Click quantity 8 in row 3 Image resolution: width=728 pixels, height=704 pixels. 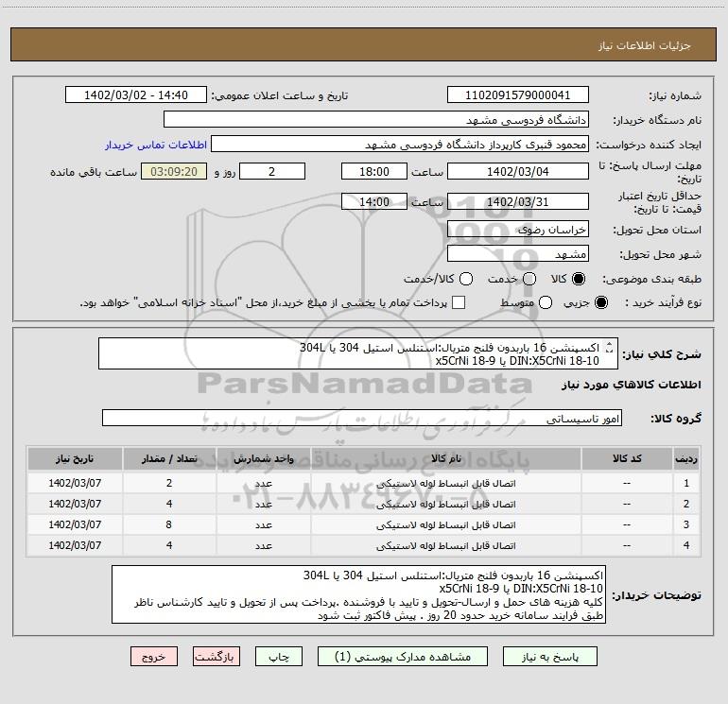pyautogui.click(x=169, y=524)
